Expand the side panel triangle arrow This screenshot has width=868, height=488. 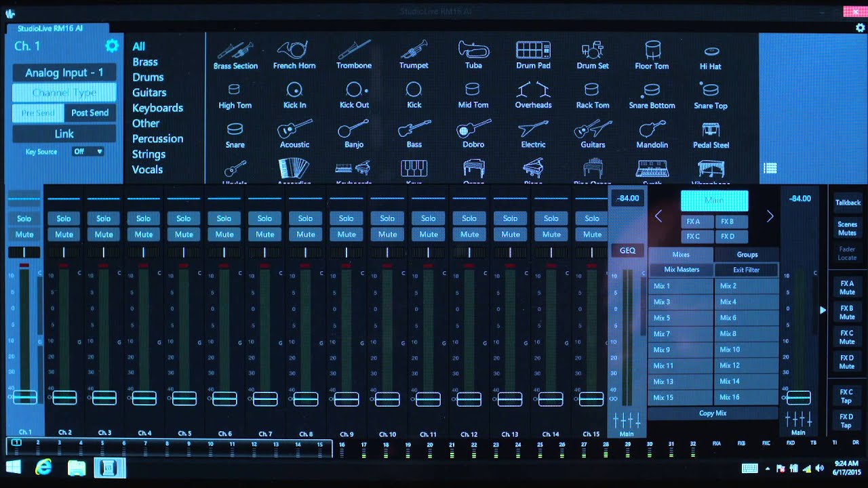[x=823, y=310]
